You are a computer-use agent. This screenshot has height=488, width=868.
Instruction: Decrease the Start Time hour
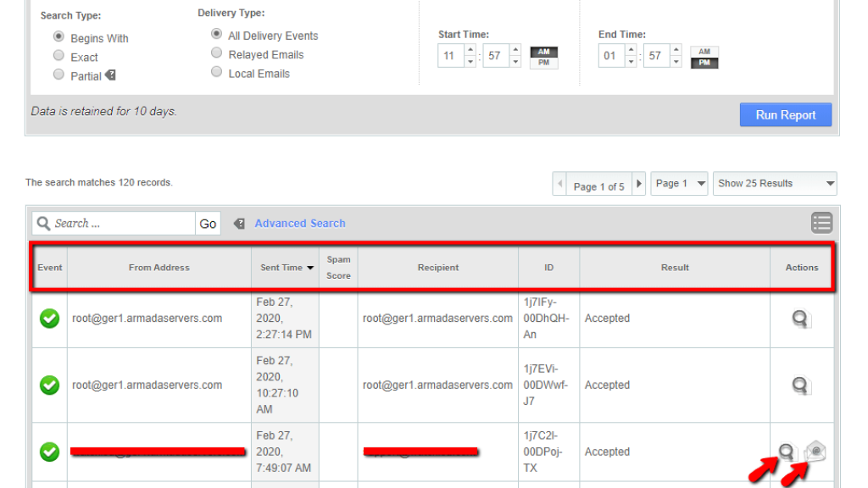pos(470,61)
